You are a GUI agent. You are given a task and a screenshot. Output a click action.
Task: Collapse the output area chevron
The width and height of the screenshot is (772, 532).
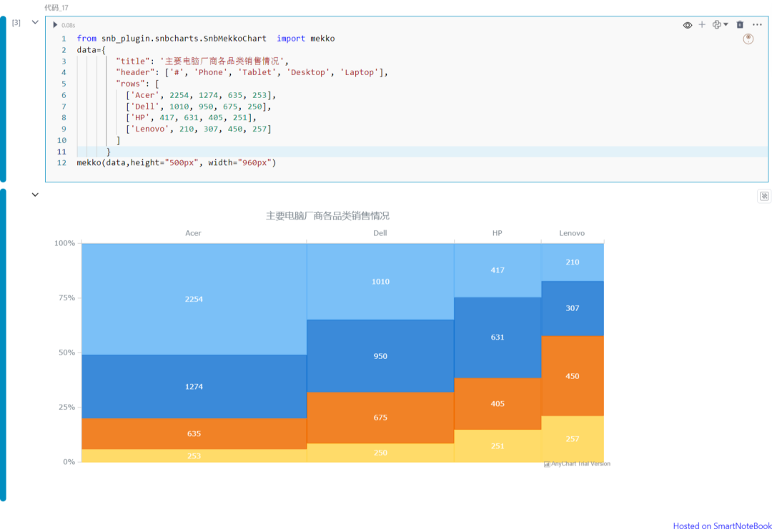point(35,194)
